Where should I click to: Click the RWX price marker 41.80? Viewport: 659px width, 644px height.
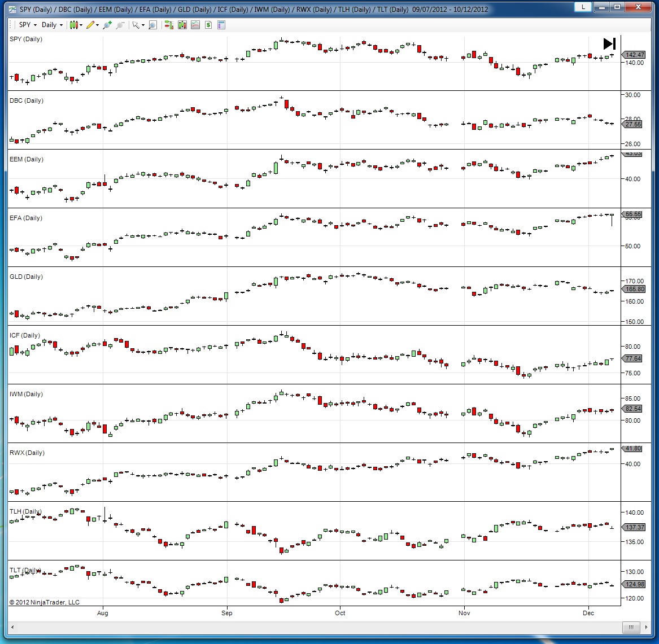click(632, 449)
